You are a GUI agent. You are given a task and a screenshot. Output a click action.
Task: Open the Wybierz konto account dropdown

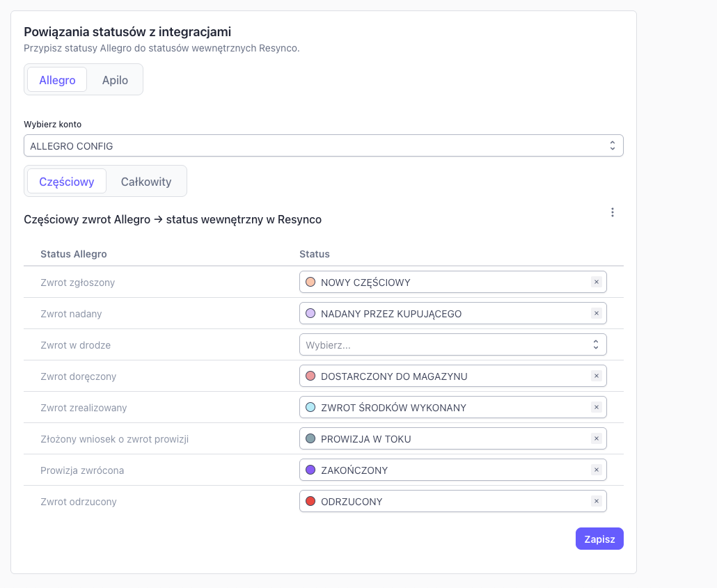point(323,146)
